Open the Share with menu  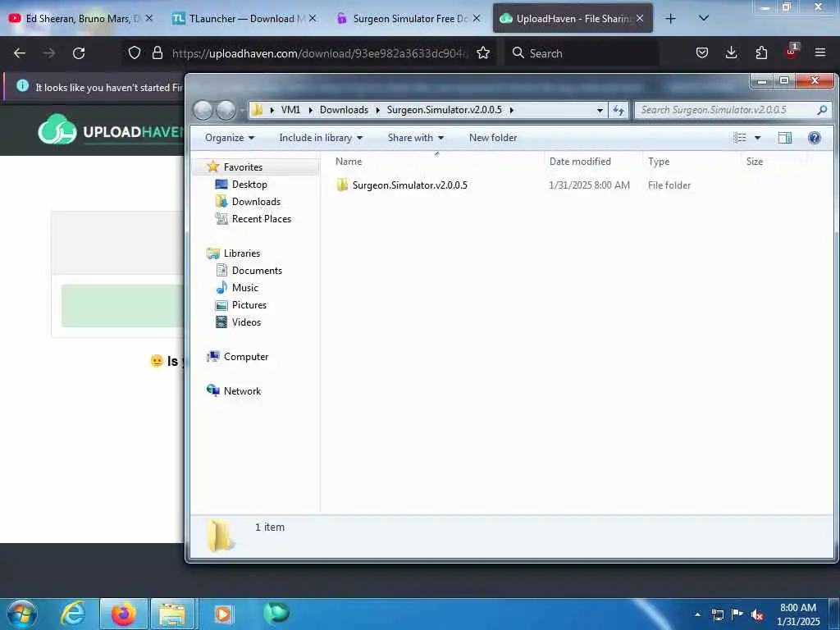click(416, 138)
